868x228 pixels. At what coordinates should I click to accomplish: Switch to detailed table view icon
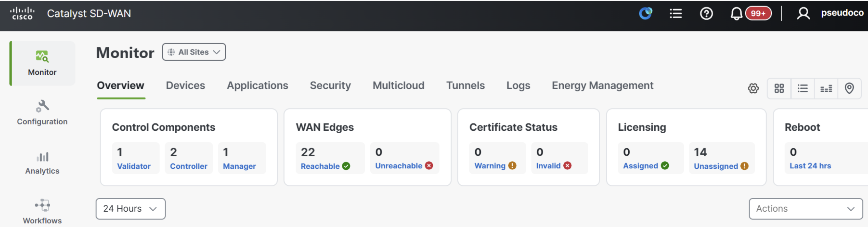(826, 88)
